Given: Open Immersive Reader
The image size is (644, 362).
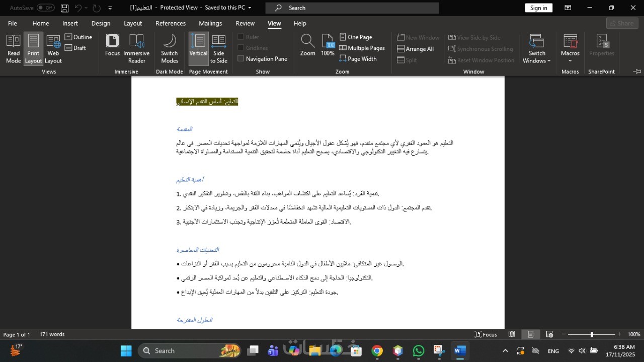Looking at the screenshot, I should [x=136, y=49].
